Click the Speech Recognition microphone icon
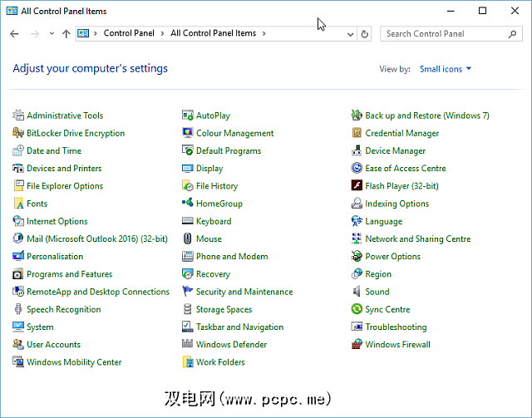 (18, 309)
